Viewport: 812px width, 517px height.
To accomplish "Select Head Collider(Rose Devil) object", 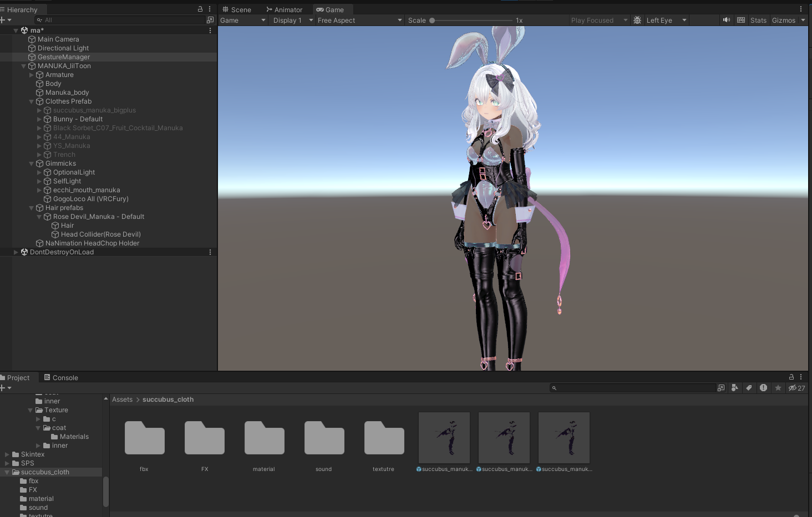I will point(100,234).
